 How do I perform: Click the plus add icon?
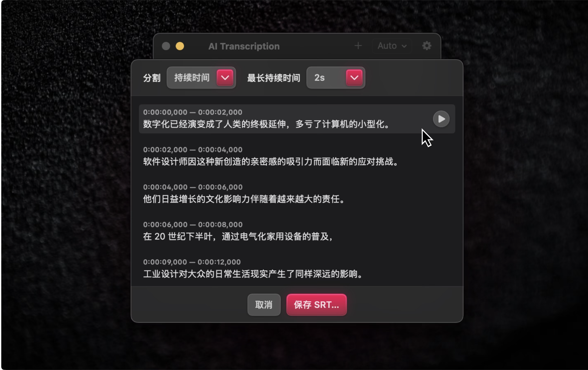(x=358, y=46)
